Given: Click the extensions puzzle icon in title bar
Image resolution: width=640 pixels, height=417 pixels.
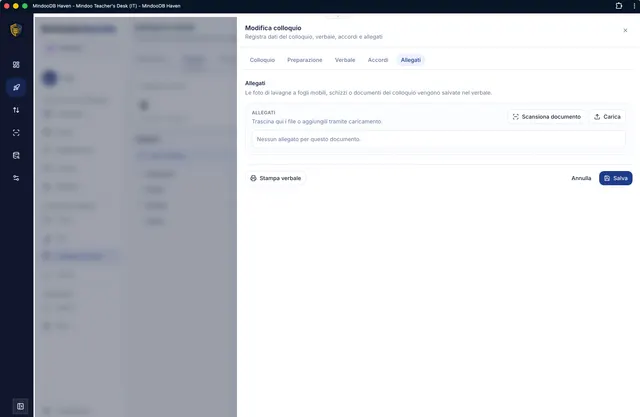Looking at the screenshot, I should point(619,6).
